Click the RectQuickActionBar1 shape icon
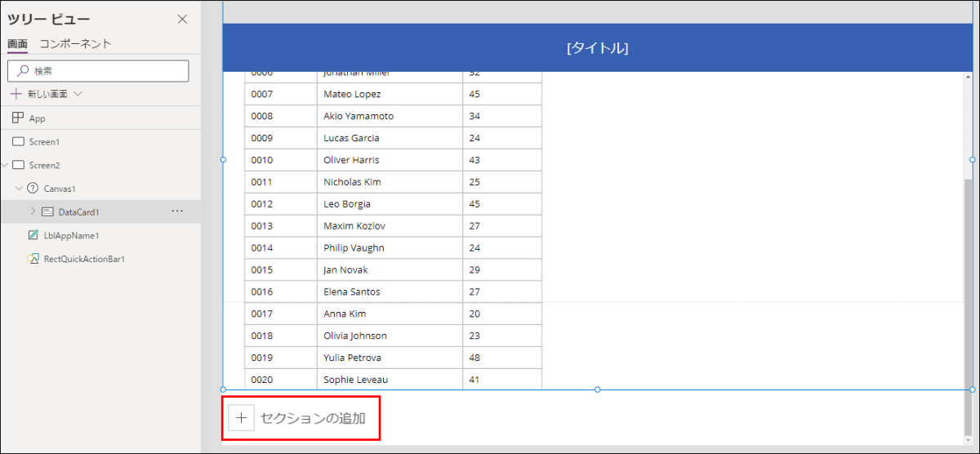The image size is (980, 454). (33, 259)
